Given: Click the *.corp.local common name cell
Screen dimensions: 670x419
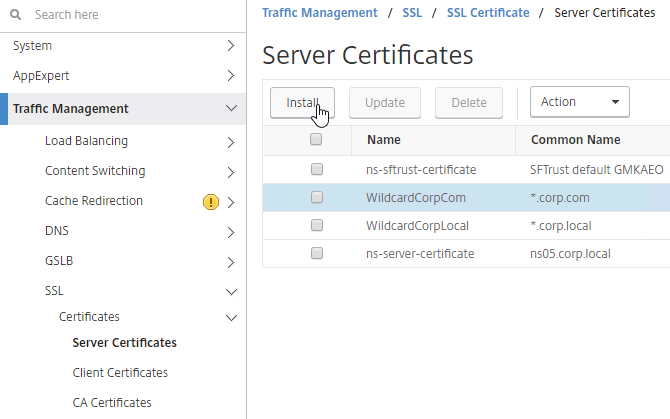Looking at the screenshot, I should pos(561,226).
